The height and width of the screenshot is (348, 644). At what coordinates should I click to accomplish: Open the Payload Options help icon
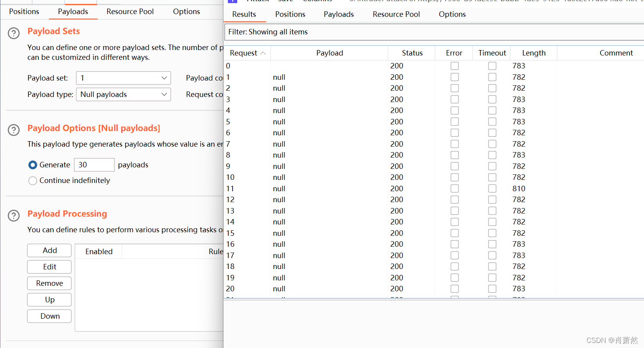pos(14,130)
